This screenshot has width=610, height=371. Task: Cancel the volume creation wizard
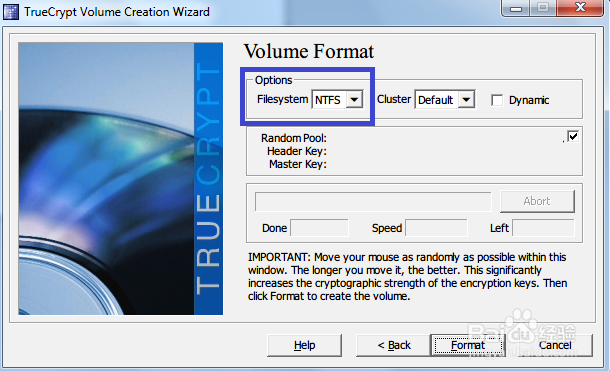coord(555,345)
